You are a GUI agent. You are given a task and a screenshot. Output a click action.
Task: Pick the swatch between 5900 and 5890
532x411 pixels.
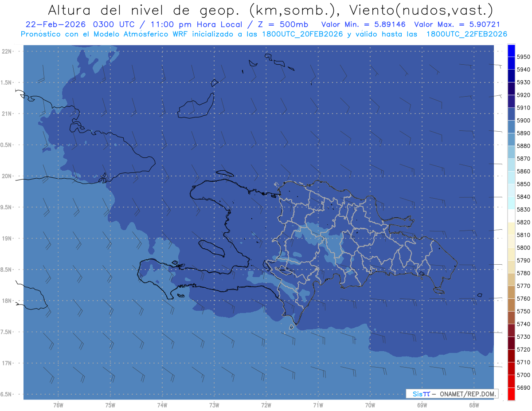(511, 127)
